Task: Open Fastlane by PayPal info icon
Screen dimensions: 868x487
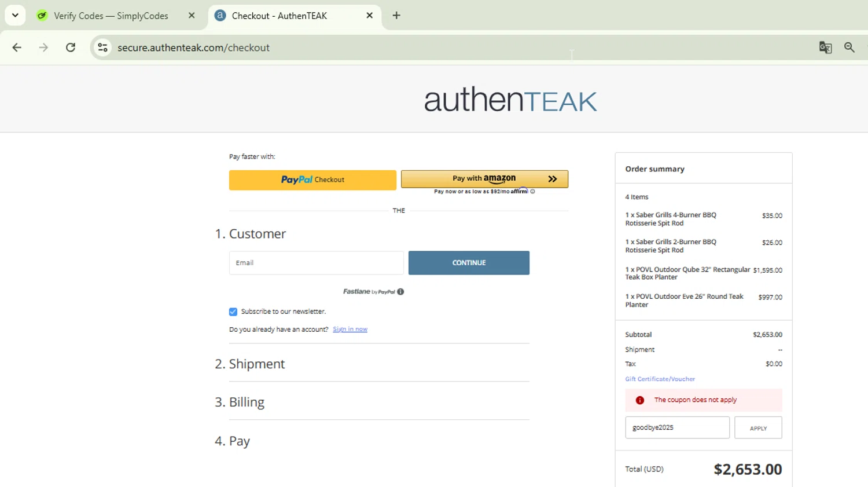Action: click(x=400, y=292)
